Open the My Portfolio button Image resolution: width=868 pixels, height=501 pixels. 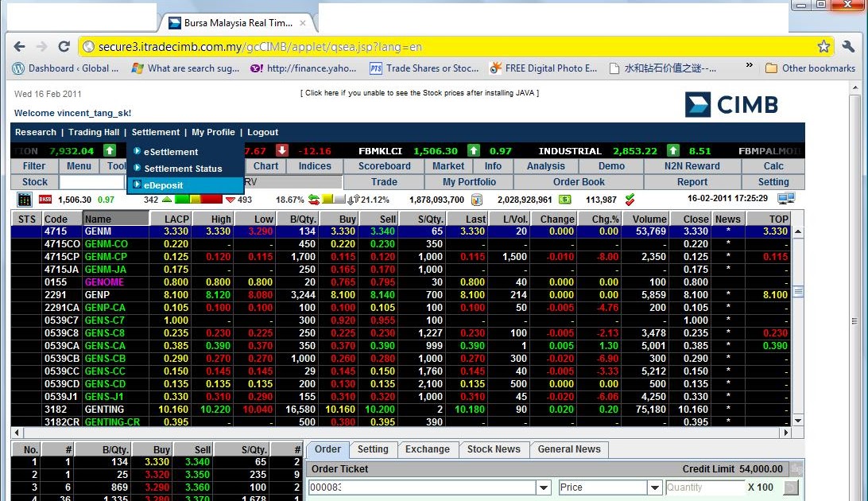click(469, 182)
